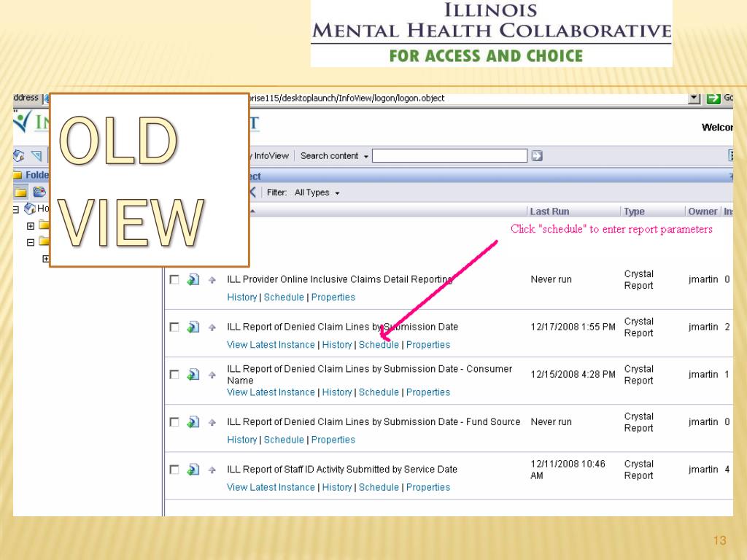Click report icon of Denied Claim Lines by Submission Date
Screen dimensions: 747x560
click(x=193, y=327)
